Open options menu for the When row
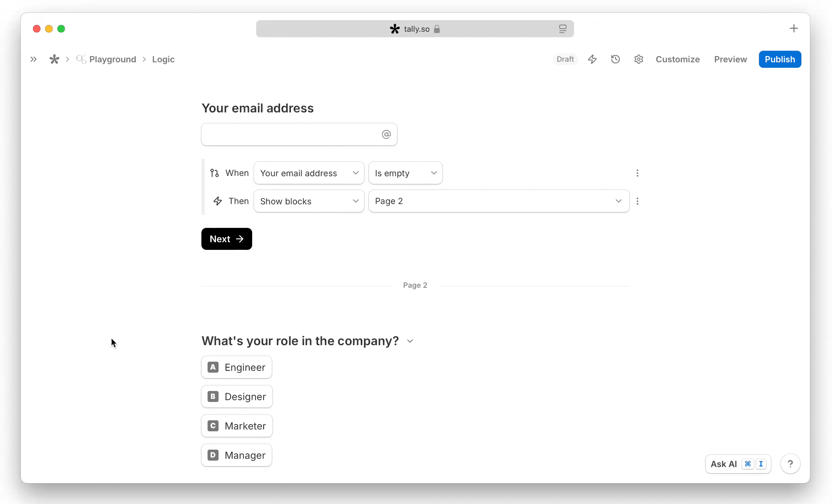Viewport: 832px width, 504px height. point(637,173)
